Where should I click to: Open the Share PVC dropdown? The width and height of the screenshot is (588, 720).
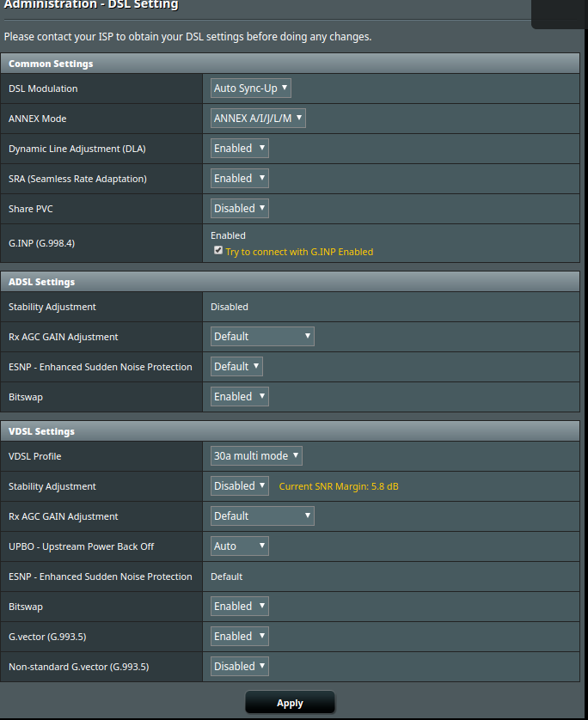(x=240, y=209)
